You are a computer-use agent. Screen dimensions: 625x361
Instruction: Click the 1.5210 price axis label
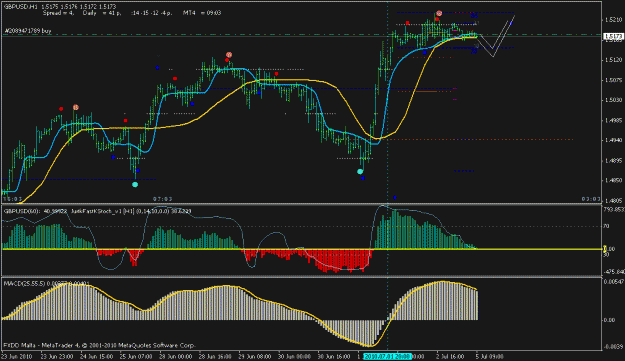(613, 20)
